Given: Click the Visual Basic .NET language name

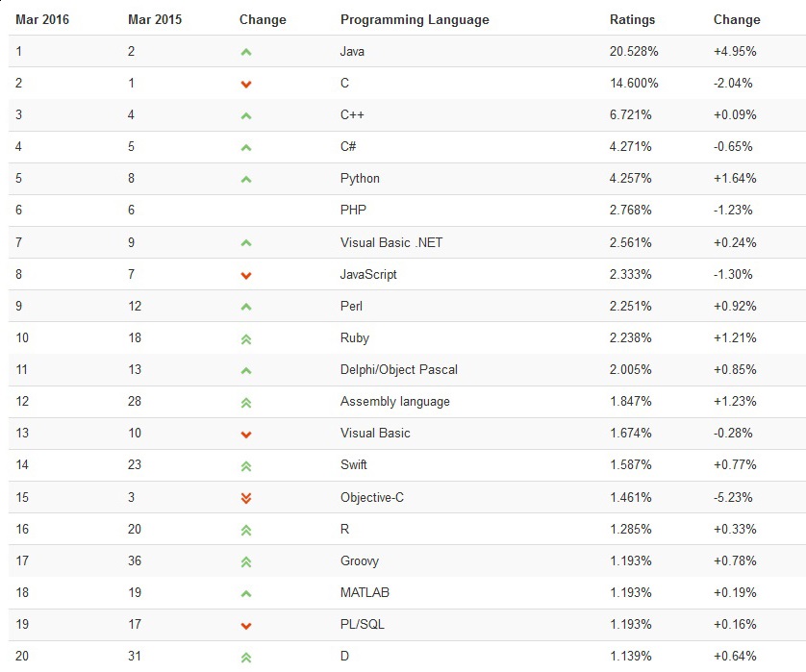Looking at the screenshot, I should click(391, 242).
